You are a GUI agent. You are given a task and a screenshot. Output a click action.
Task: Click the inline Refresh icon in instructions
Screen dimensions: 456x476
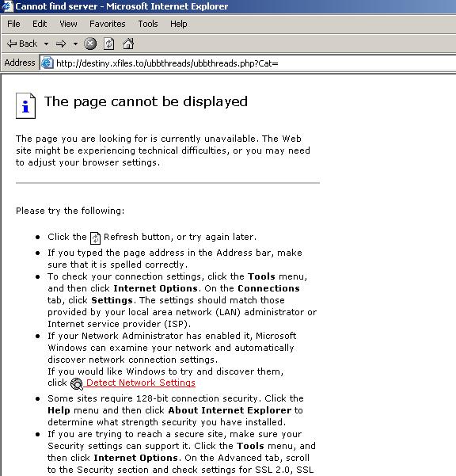click(x=95, y=238)
